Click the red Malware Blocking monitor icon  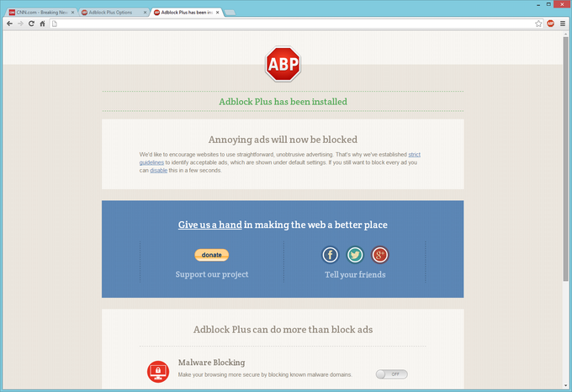[158, 372]
